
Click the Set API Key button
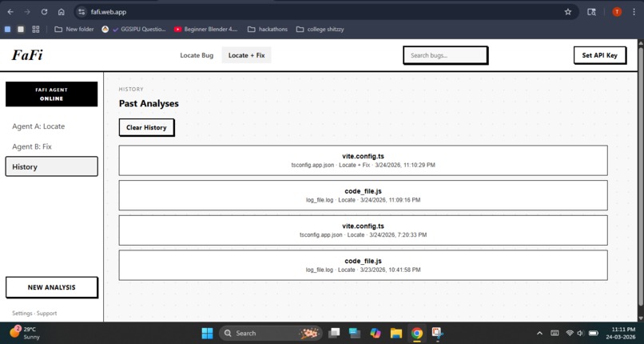[x=599, y=55]
